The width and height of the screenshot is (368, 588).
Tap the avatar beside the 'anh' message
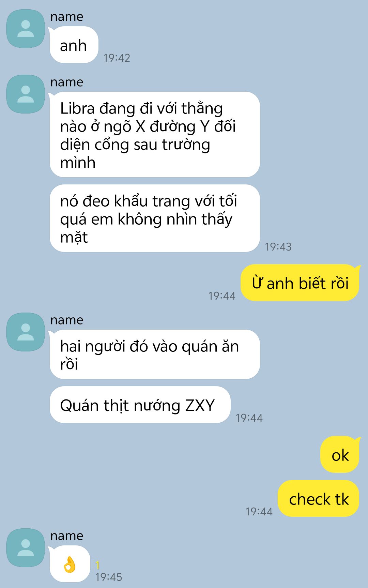[x=26, y=29]
